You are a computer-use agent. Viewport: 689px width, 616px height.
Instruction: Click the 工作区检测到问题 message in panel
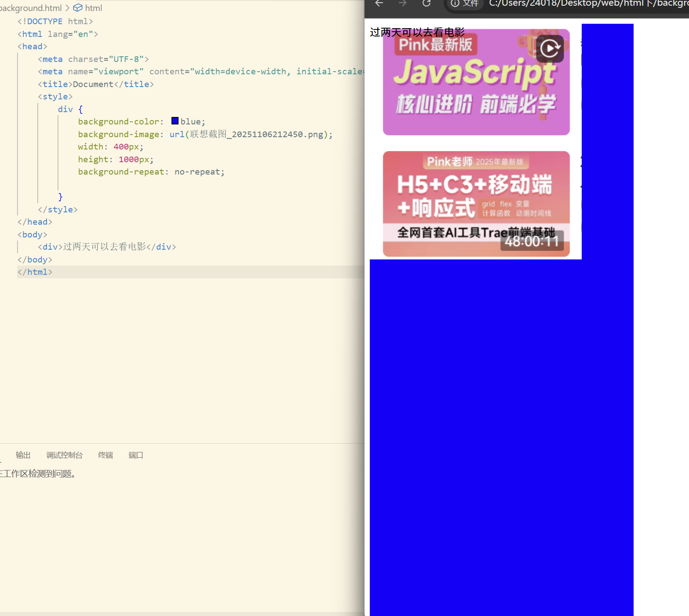(x=40, y=474)
